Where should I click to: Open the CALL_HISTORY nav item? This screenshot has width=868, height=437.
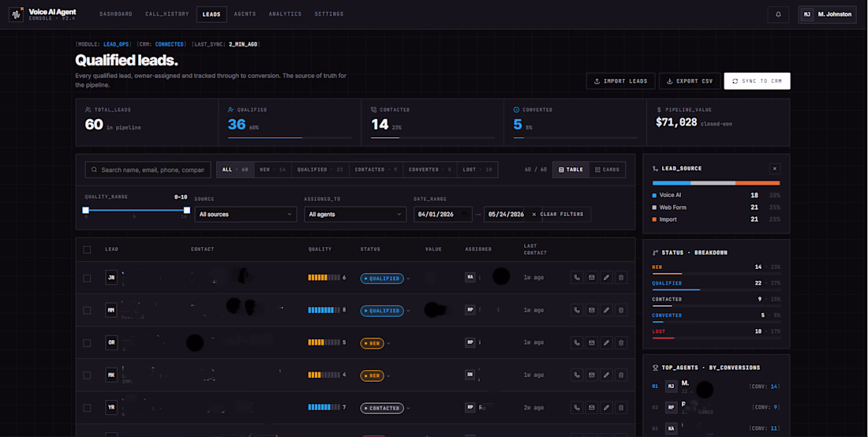click(167, 14)
